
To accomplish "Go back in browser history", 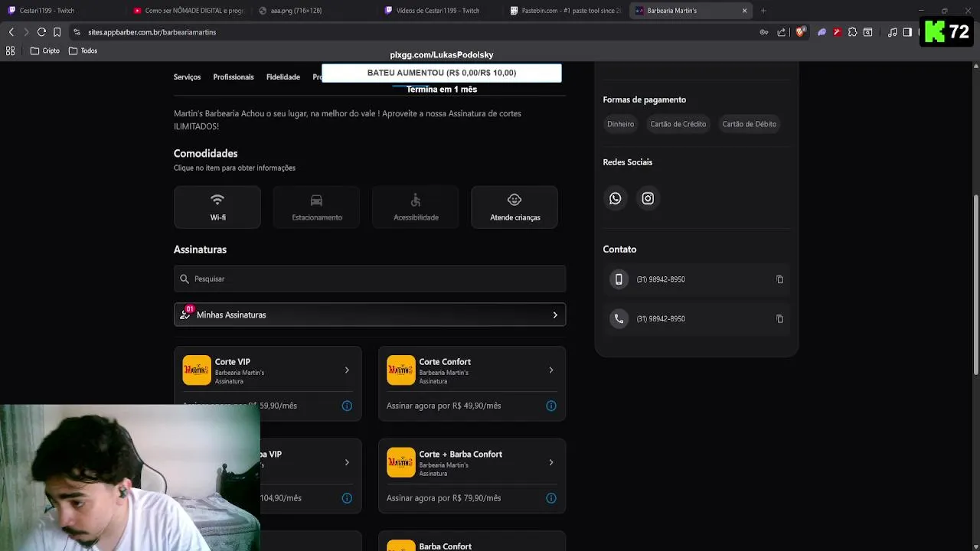I will [11, 32].
